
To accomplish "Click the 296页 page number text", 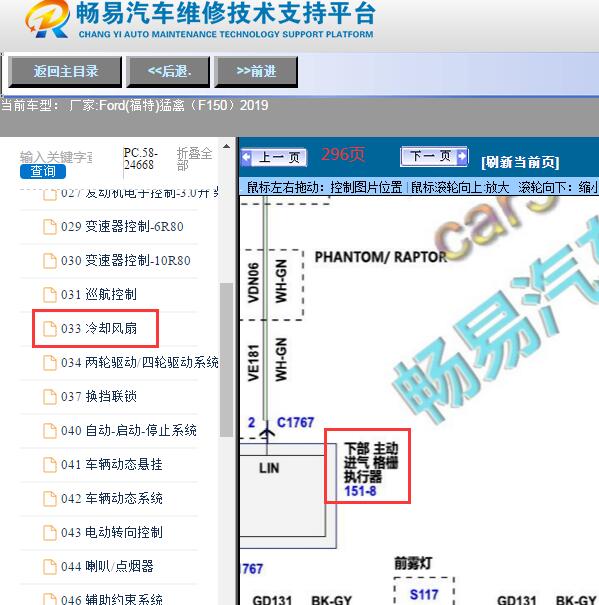I will click(x=343, y=154).
